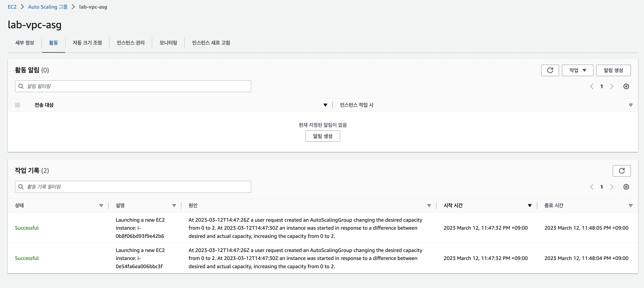Switch to the 모니터링 tab
This screenshot has width=644, height=288.
click(x=168, y=43)
